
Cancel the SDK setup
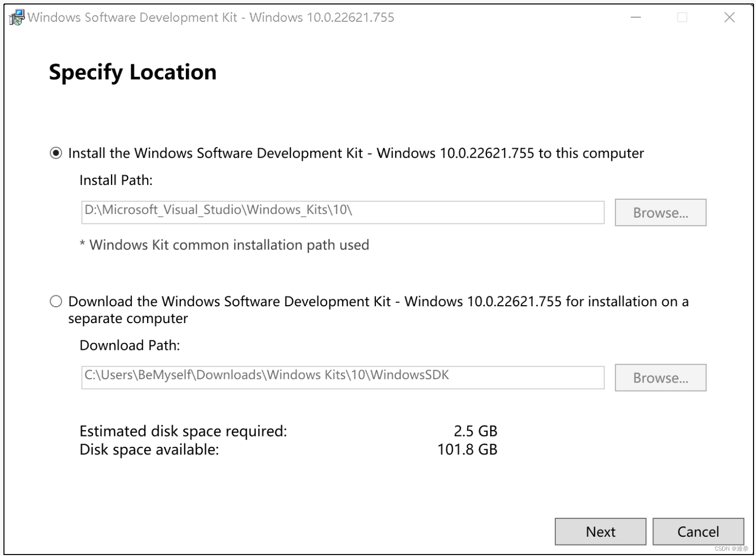(698, 532)
